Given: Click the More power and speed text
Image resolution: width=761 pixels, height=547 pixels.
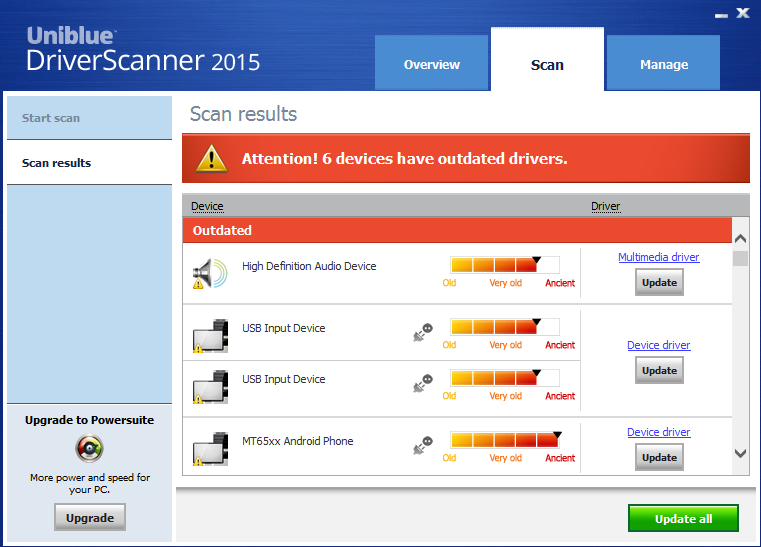Looking at the screenshot, I should pyautogui.click(x=90, y=483).
